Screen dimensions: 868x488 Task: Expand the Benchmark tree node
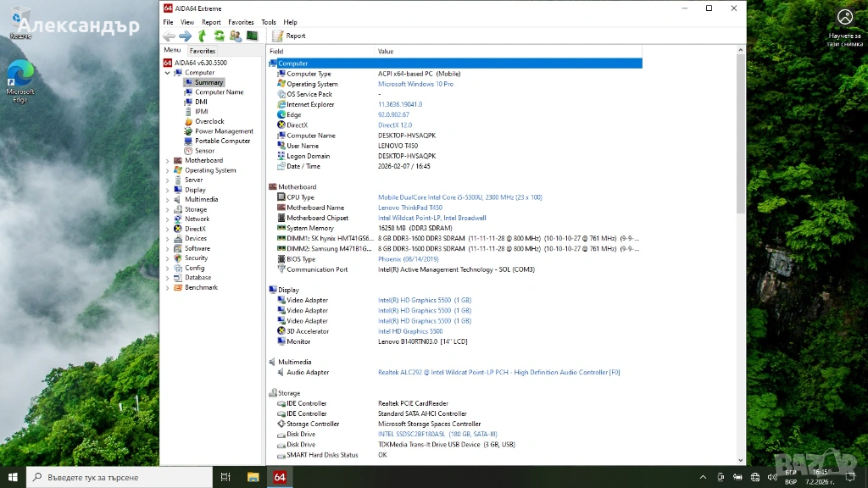(167, 287)
